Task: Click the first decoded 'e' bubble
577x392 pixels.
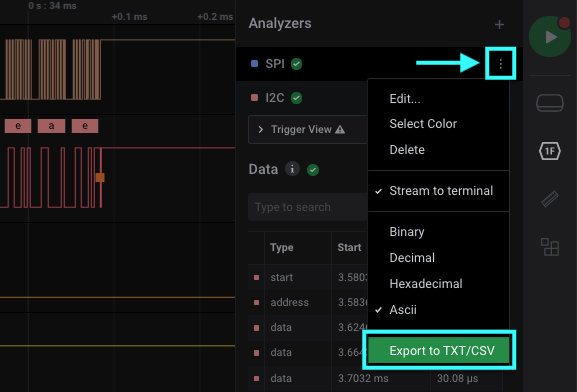Action: [18, 126]
